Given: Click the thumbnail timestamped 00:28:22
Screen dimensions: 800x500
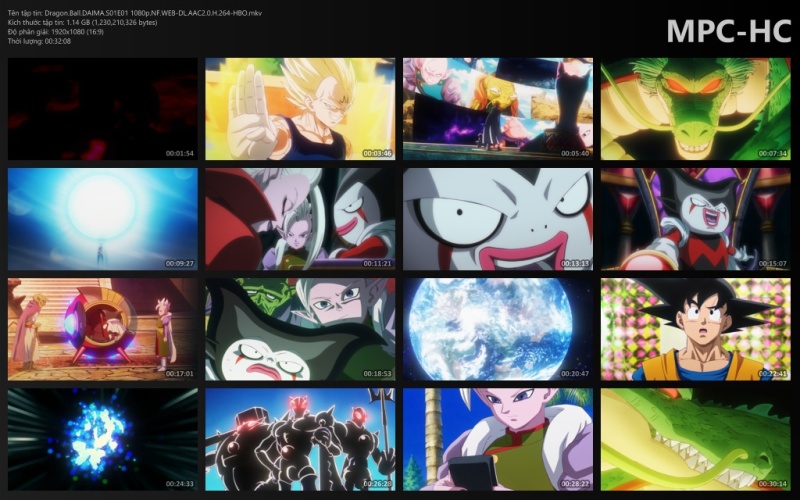Looking at the screenshot, I should (498, 439).
